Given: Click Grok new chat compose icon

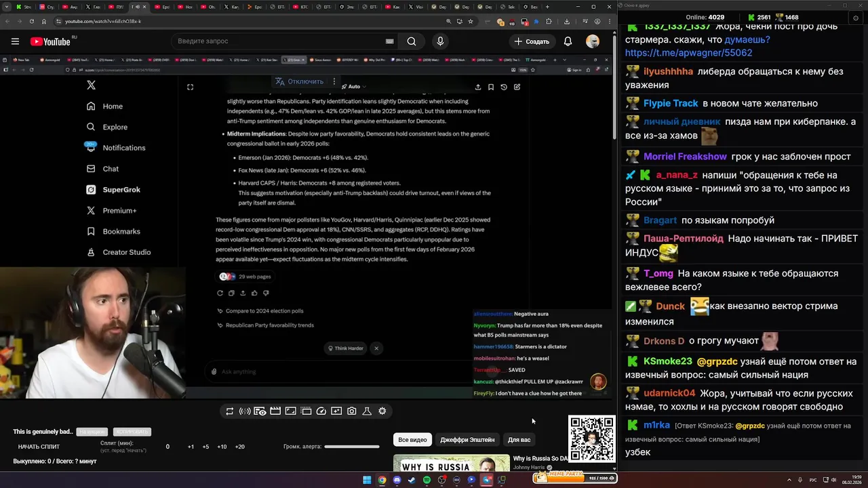Looking at the screenshot, I should click(x=517, y=87).
